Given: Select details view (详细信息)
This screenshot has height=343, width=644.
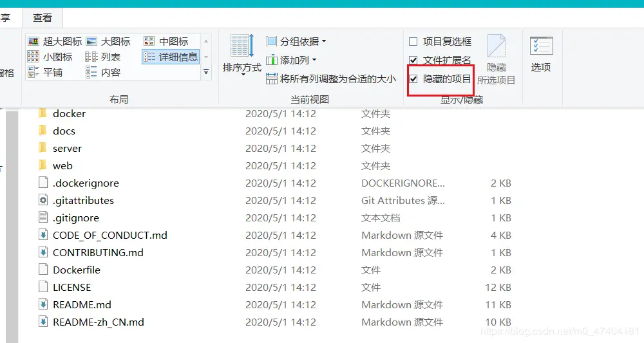Looking at the screenshot, I should (171, 57).
